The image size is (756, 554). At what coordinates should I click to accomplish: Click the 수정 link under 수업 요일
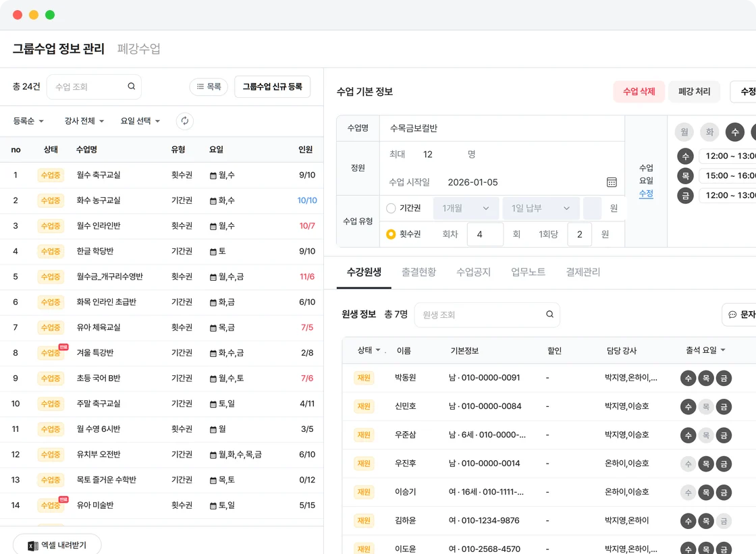tap(646, 194)
